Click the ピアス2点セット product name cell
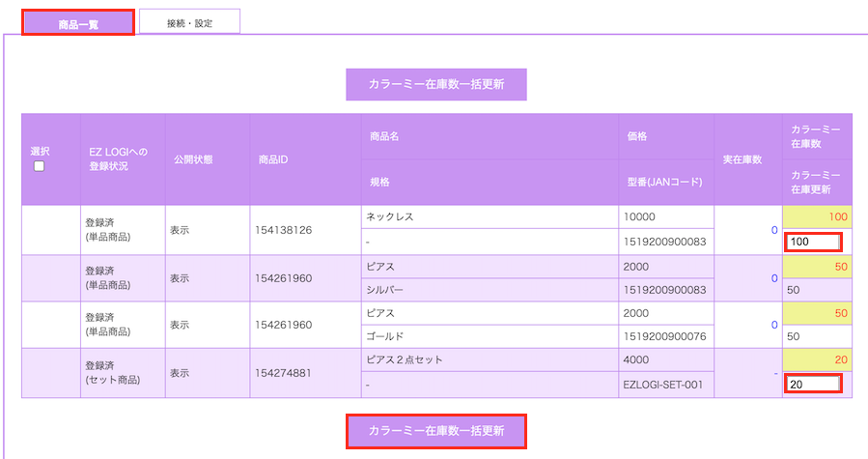This screenshot has width=868, height=459. 490,359
